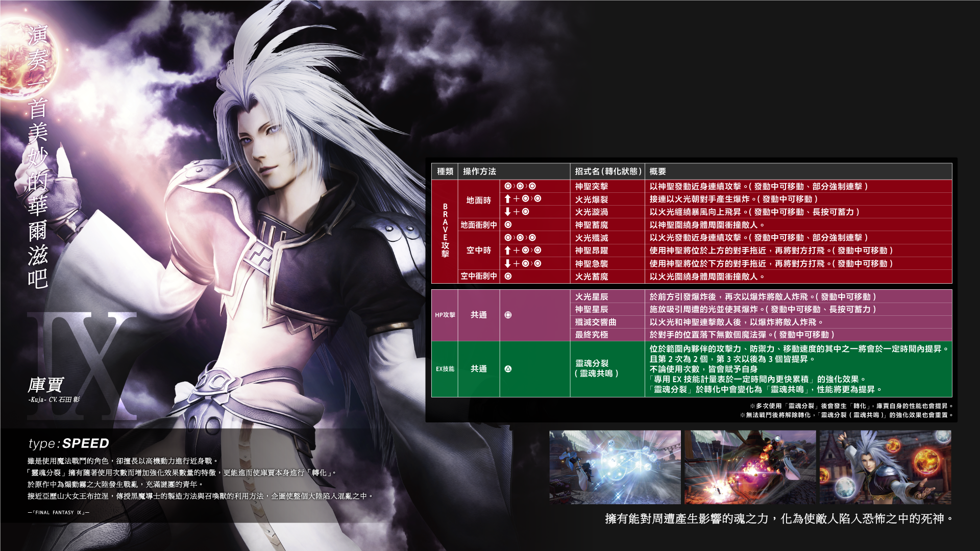This screenshot has width=980, height=551.
Task: Click the description starting 以火光纏繞暴風向上飛昇
Action: (x=754, y=212)
